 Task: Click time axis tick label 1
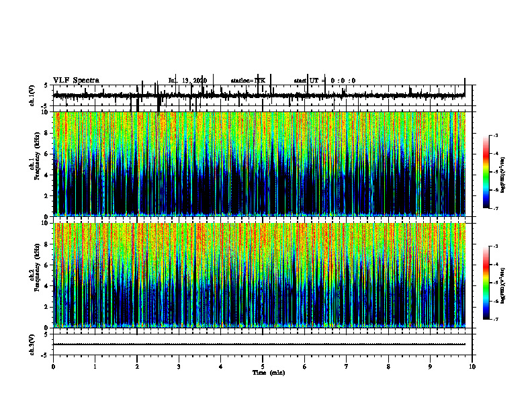pyautogui.click(x=95, y=367)
